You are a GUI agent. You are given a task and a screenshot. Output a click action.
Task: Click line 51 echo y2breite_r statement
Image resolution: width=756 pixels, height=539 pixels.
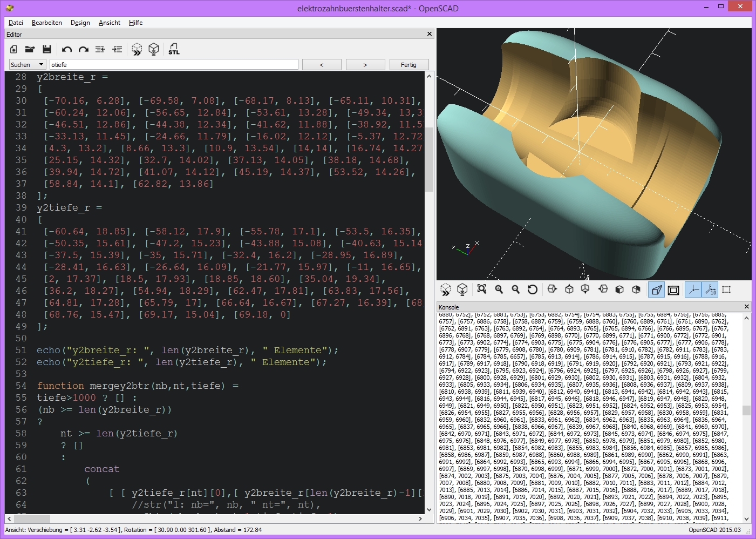click(188, 351)
